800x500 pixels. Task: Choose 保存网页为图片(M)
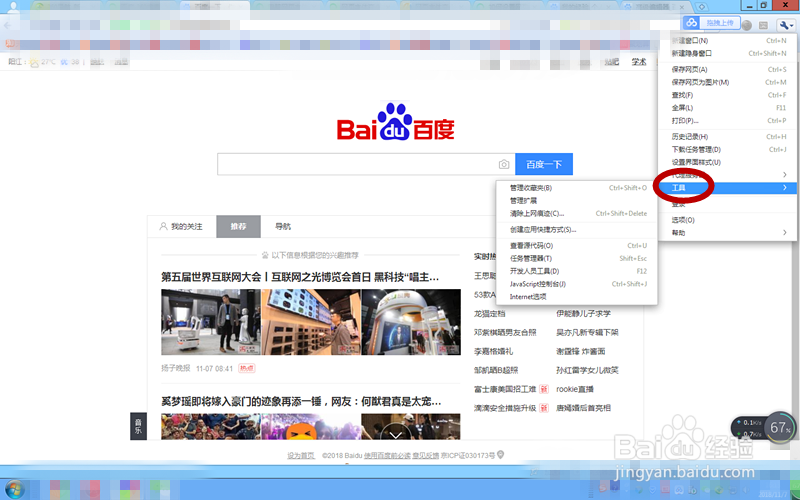729,82
